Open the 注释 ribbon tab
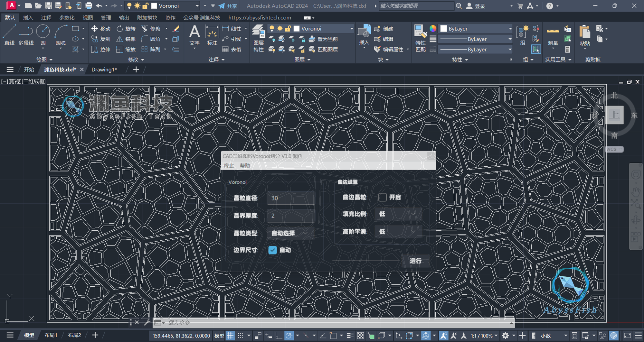 tap(46, 18)
